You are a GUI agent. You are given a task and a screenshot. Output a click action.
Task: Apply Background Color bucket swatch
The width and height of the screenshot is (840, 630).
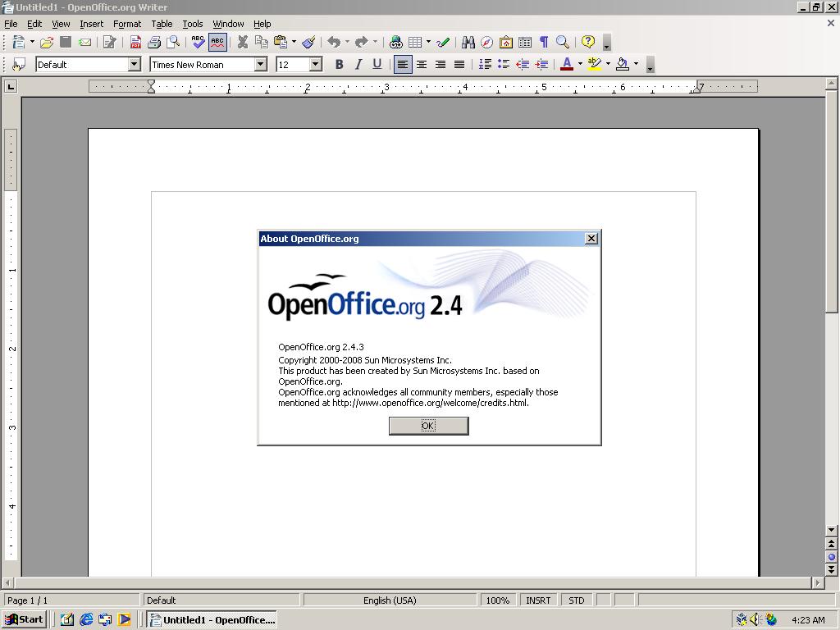tap(623, 65)
